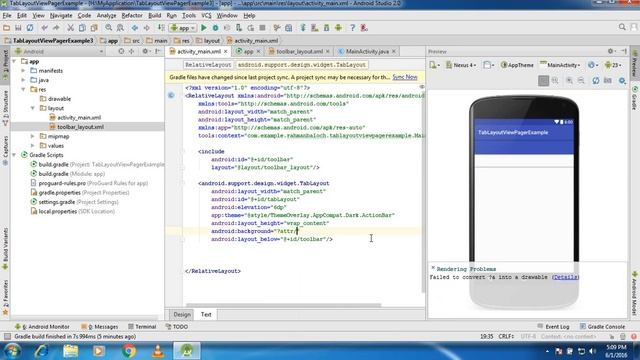Close the activity_main.xml tab
The image size is (640, 360).
[225, 51]
